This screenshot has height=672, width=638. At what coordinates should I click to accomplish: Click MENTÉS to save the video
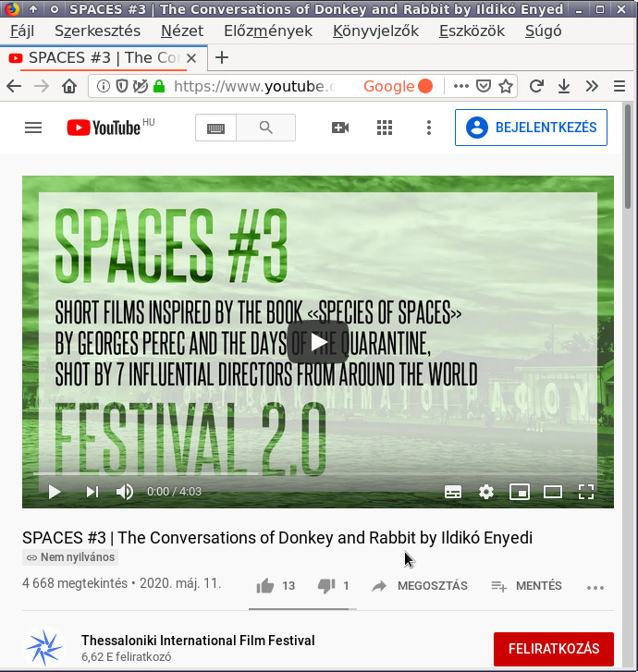tap(526, 585)
